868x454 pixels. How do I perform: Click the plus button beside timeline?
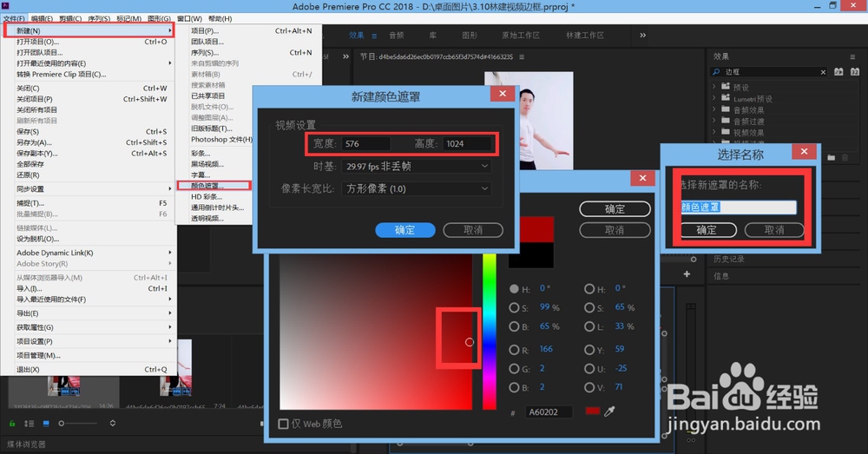[687, 274]
